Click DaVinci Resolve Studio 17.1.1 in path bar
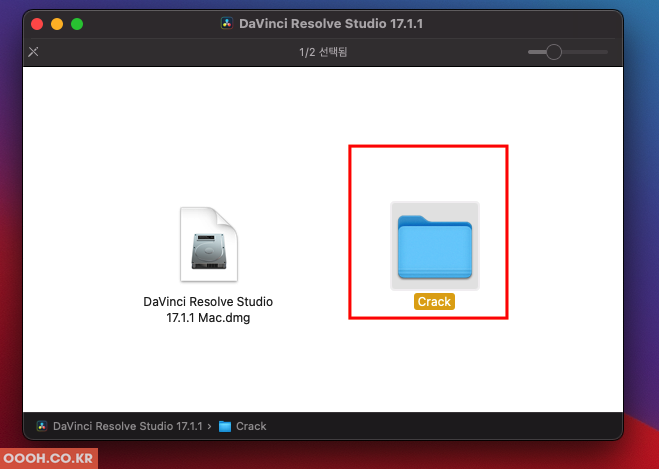Viewport: 659px width, 469px height. tap(127, 426)
